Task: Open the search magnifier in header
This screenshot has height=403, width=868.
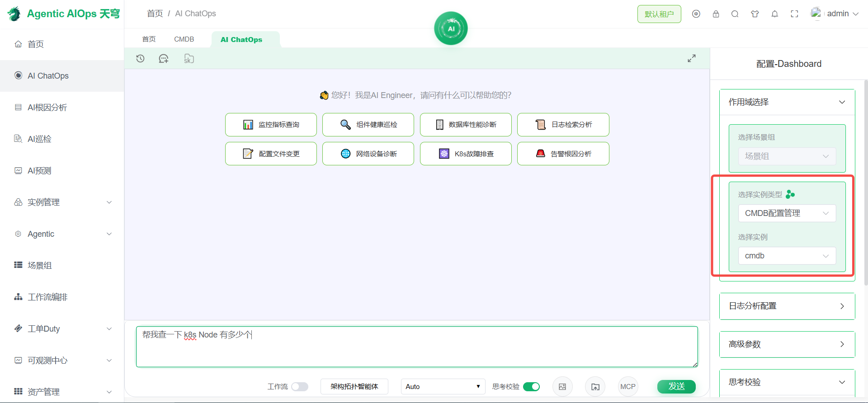Action: pos(735,14)
